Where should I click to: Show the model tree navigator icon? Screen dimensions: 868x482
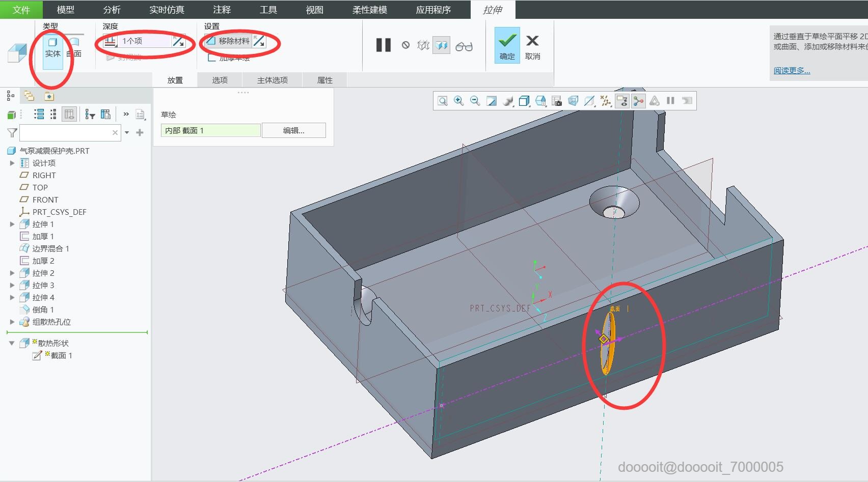10,96
